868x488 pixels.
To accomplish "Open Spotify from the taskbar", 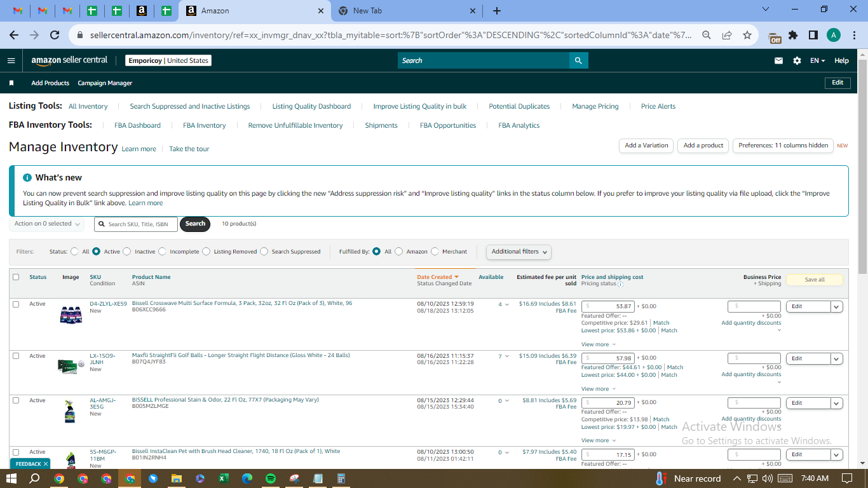I will coord(270,478).
